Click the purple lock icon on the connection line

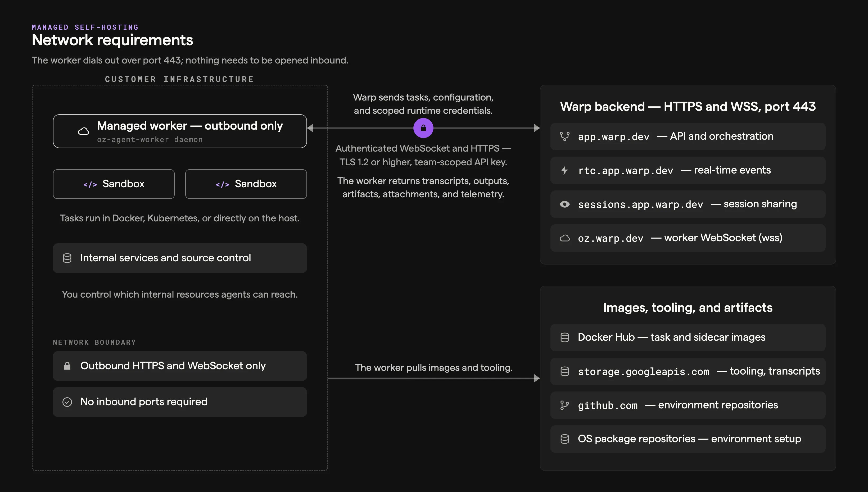[423, 128]
